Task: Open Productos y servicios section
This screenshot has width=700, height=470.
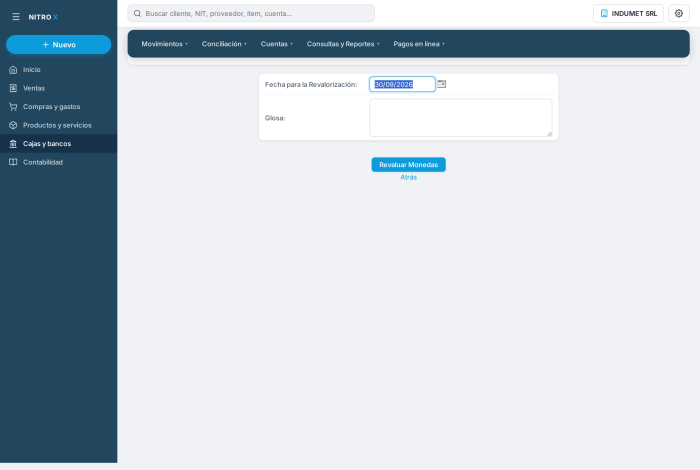Action: [58, 125]
